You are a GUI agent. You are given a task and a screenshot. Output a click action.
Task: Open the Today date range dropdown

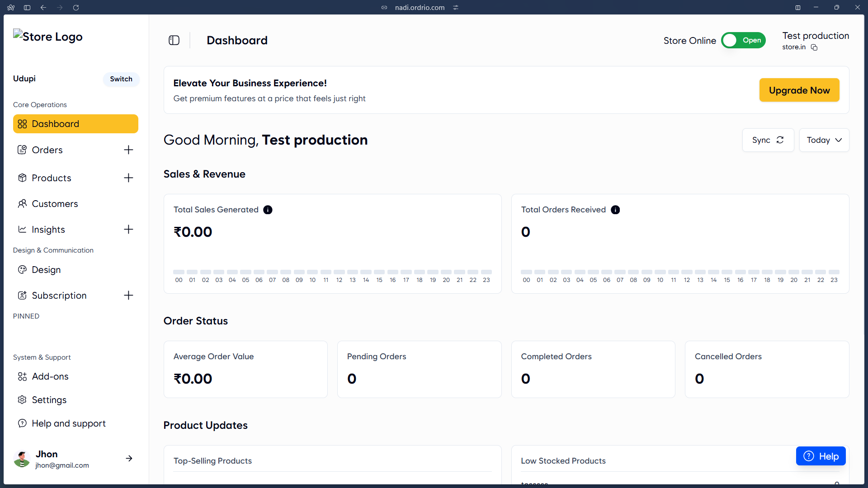(824, 140)
